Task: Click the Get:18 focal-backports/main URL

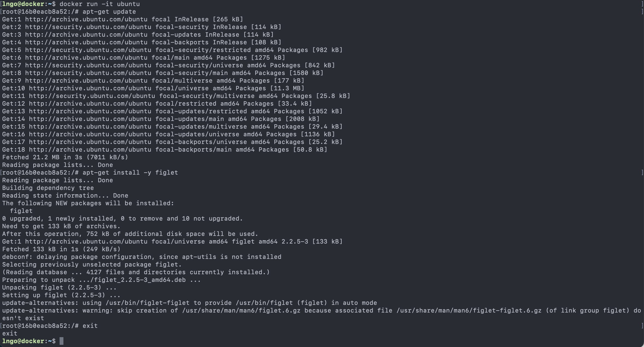Action: click(x=90, y=150)
